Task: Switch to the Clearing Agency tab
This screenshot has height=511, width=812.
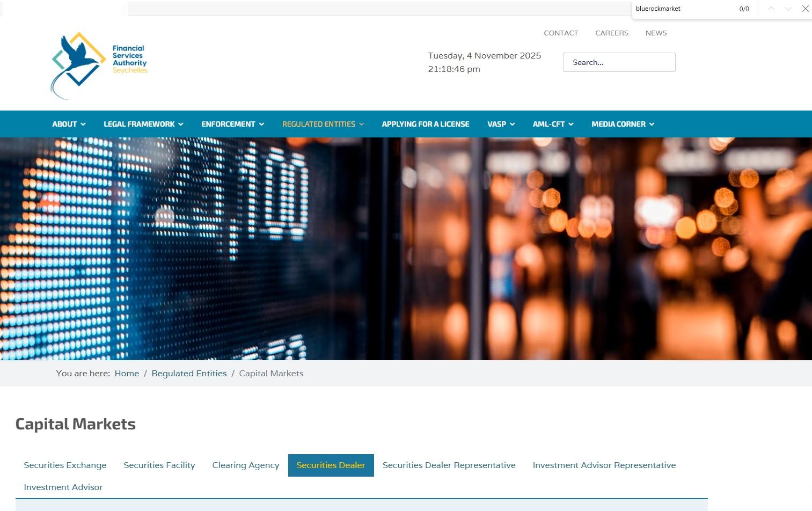Action: (246, 465)
